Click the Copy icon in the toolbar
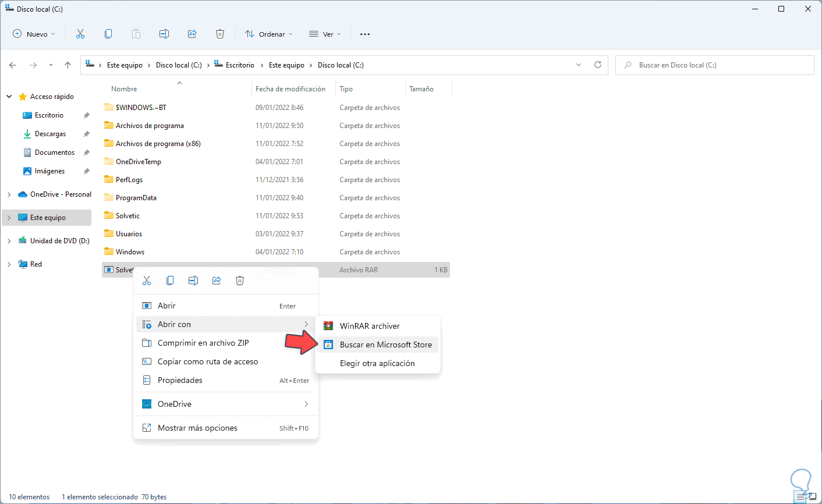The height and width of the screenshot is (504, 822). [x=108, y=34]
